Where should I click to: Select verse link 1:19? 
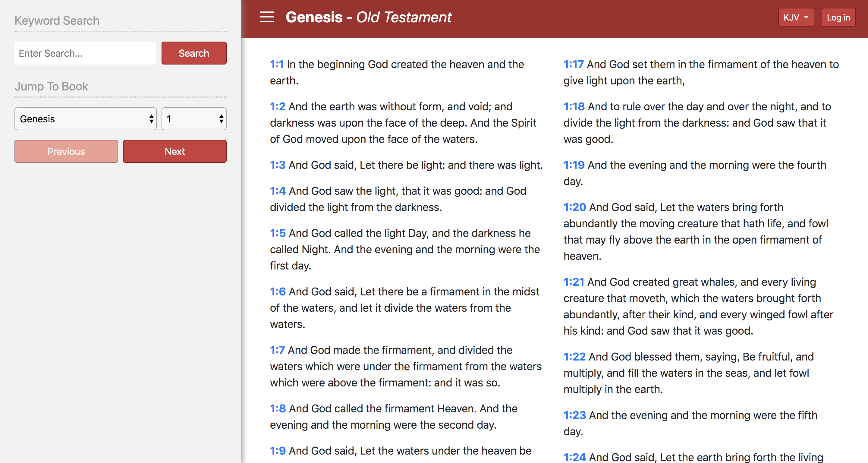tap(574, 165)
